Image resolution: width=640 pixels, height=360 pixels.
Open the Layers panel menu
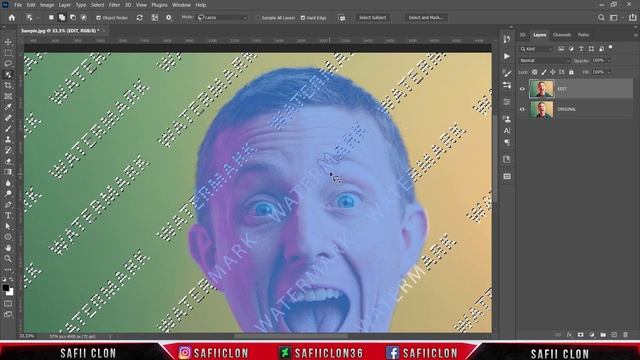636,35
